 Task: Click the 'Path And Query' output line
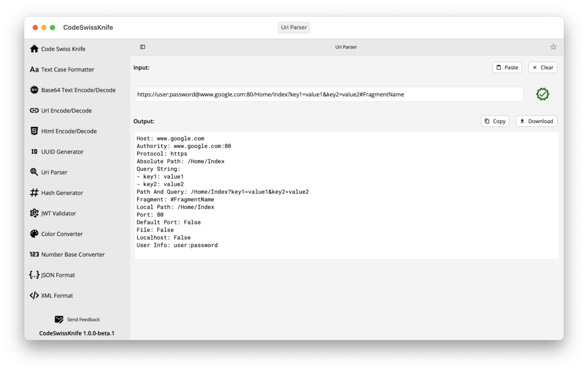click(223, 192)
